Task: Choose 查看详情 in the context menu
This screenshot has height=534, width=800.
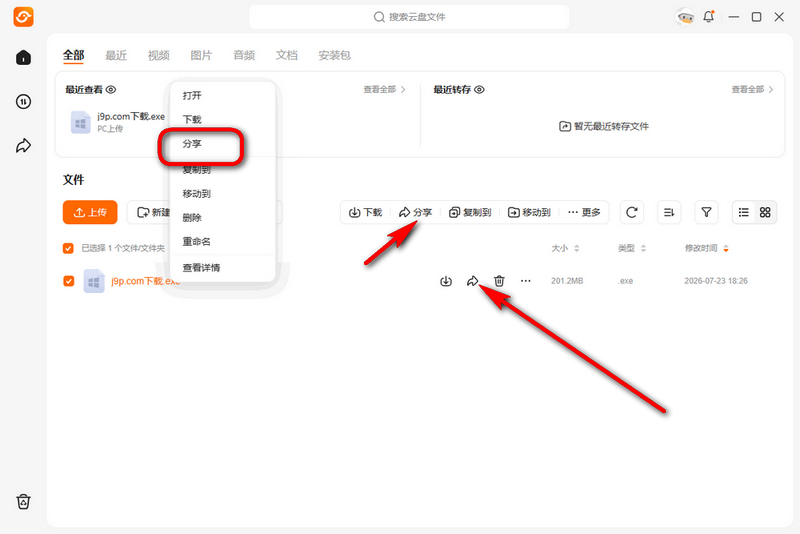Action: 222,268
